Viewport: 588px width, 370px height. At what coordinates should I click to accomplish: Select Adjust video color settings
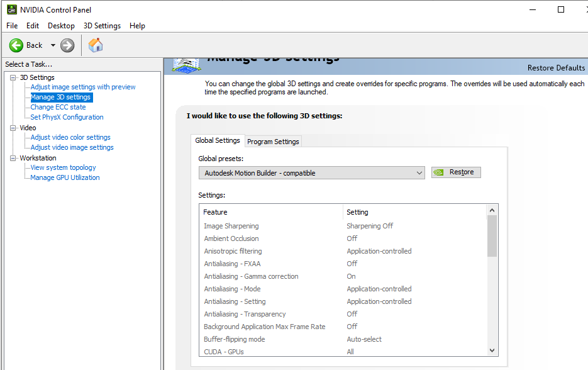(70, 137)
